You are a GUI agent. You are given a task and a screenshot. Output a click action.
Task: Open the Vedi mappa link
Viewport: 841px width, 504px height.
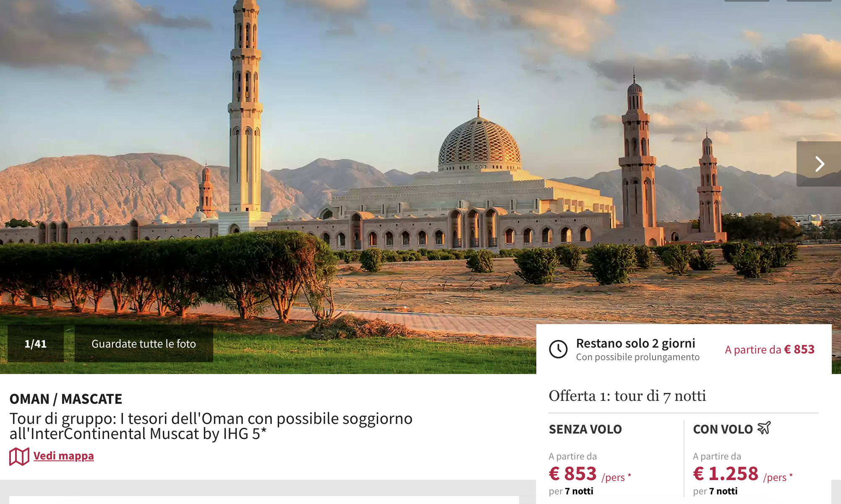(x=63, y=456)
